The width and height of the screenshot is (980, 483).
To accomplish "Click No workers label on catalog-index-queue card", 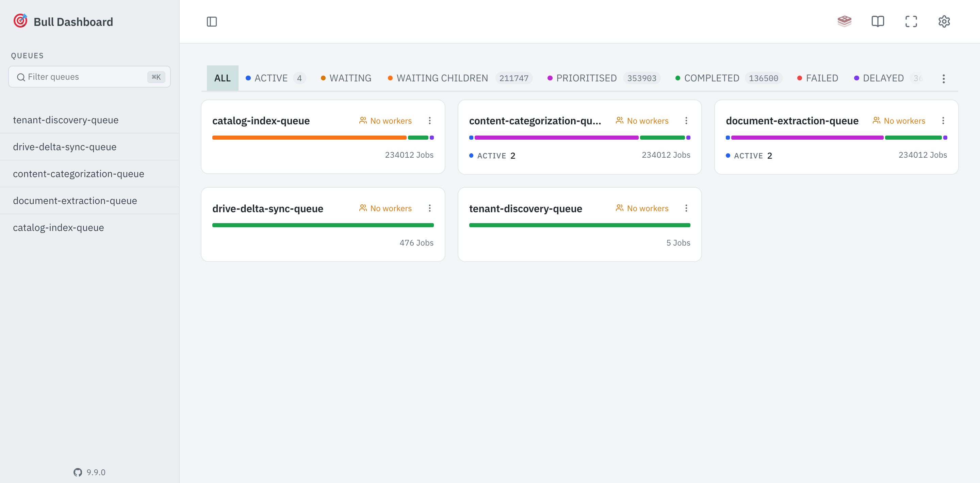I will pos(391,121).
